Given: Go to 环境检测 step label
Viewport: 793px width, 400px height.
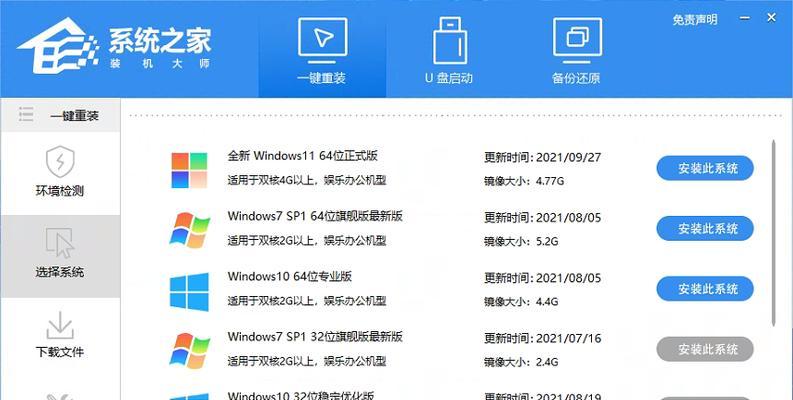Looking at the screenshot, I should click(x=60, y=191).
